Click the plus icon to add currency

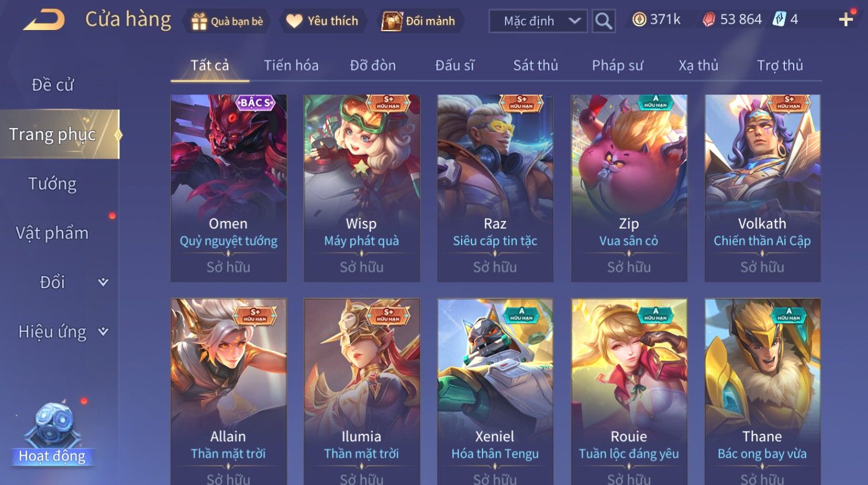point(846,20)
